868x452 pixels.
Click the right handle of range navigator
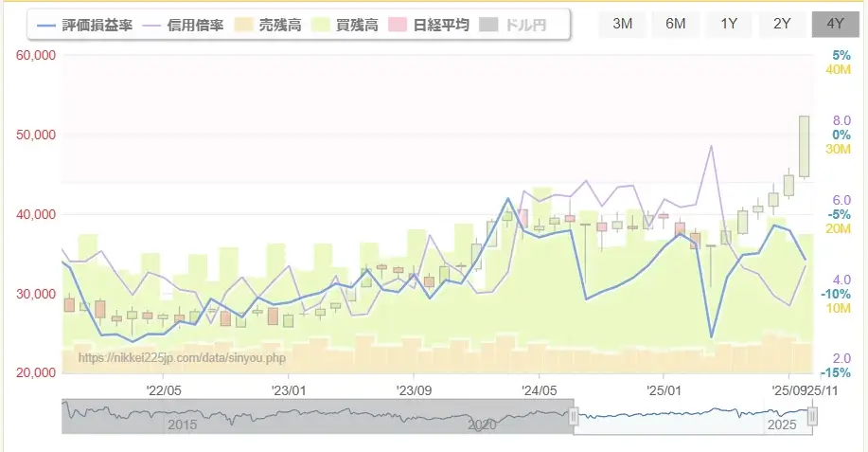point(811,417)
